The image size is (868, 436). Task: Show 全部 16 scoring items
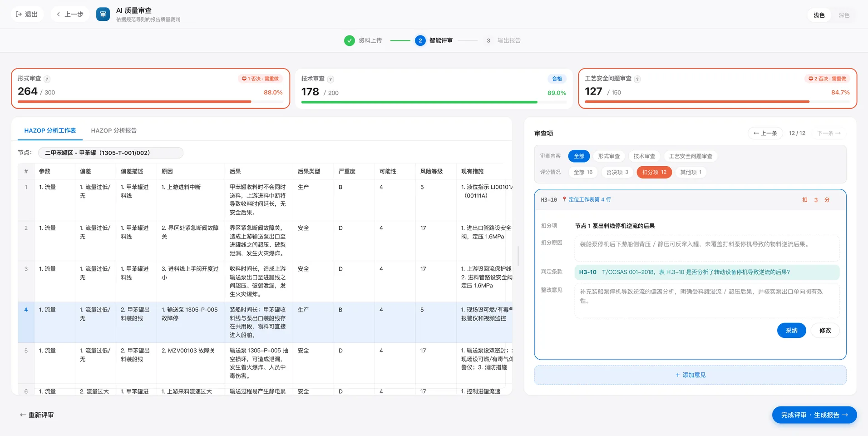583,172
